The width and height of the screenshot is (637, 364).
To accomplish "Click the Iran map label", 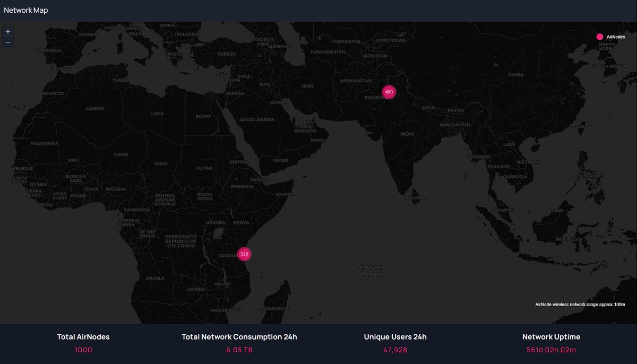I will point(308,86).
